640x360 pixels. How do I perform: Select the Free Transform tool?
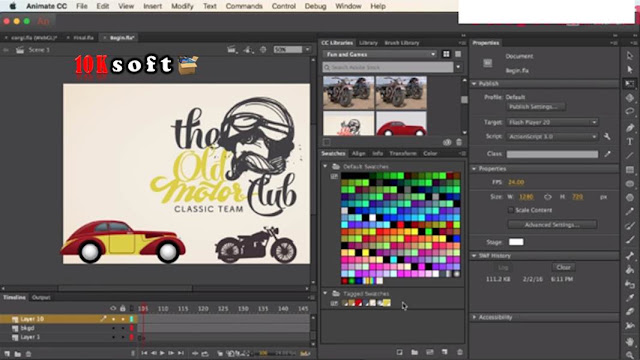pos(630,84)
